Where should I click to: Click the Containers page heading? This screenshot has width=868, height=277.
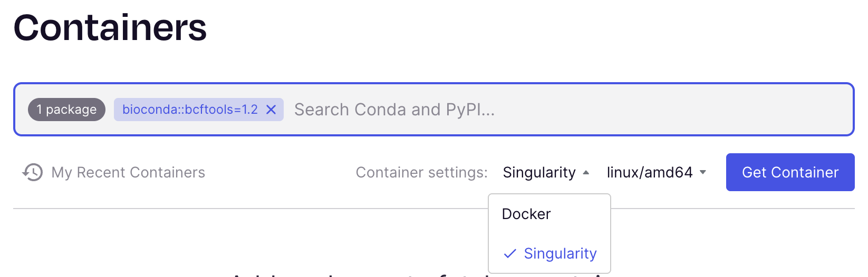pyautogui.click(x=110, y=27)
